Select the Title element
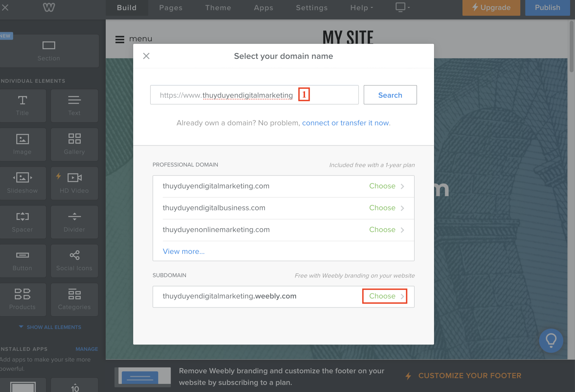The image size is (575, 392). (23, 106)
